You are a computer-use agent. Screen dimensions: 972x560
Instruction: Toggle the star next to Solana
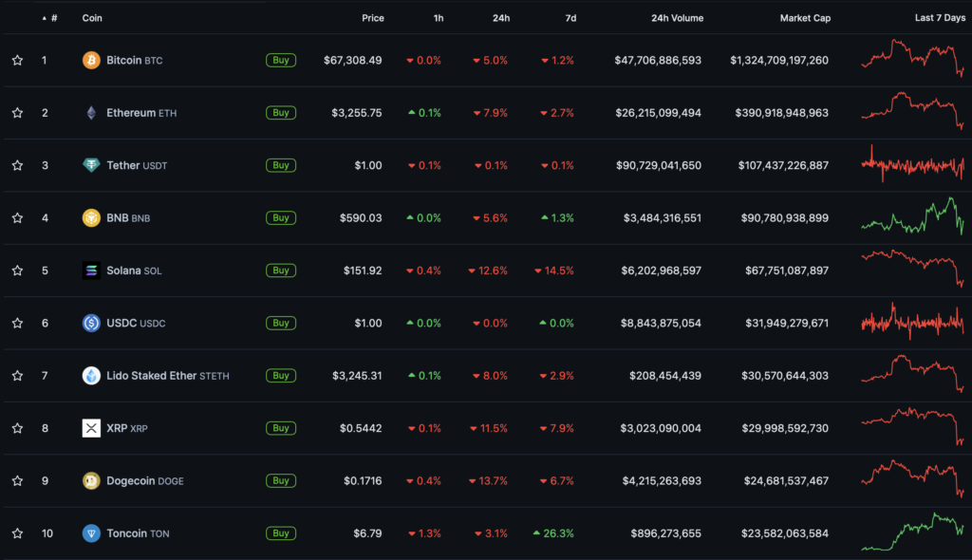(17, 271)
